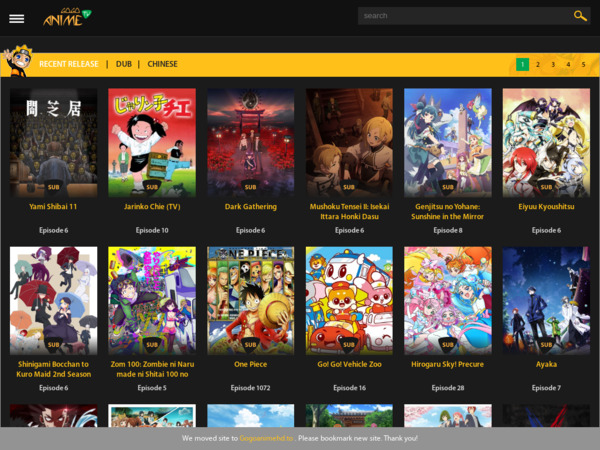Open Ayaka poster thumbnail
This screenshot has height=450, width=600.
(546, 300)
